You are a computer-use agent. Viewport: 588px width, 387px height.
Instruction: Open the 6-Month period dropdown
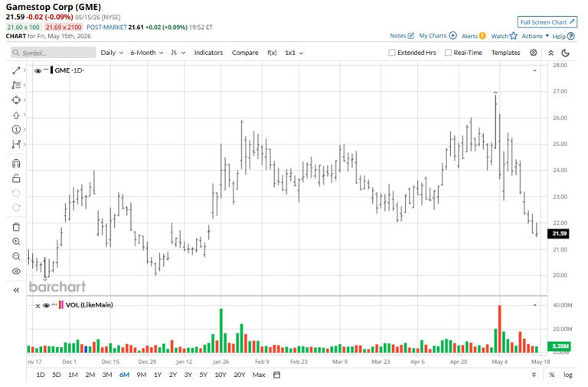point(147,53)
